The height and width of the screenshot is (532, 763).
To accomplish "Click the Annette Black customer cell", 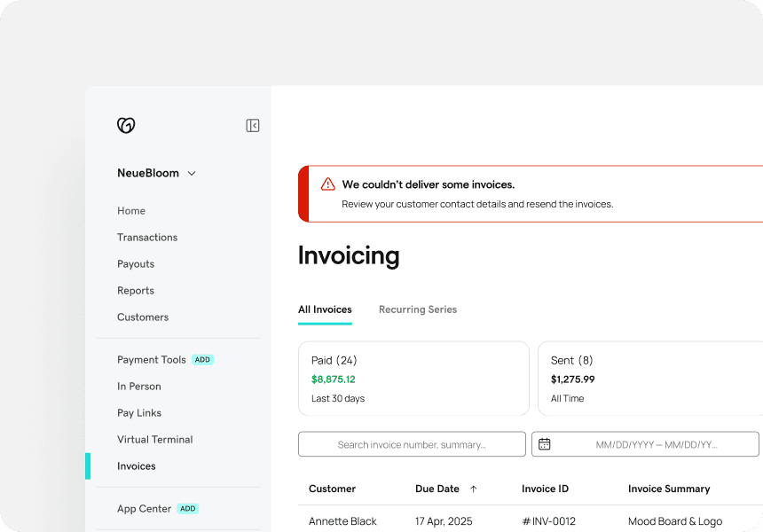I will pos(342,521).
